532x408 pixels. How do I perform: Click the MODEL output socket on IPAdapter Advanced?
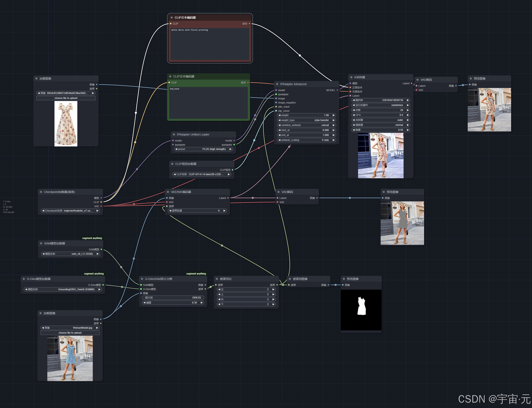[x=337, y=90]
